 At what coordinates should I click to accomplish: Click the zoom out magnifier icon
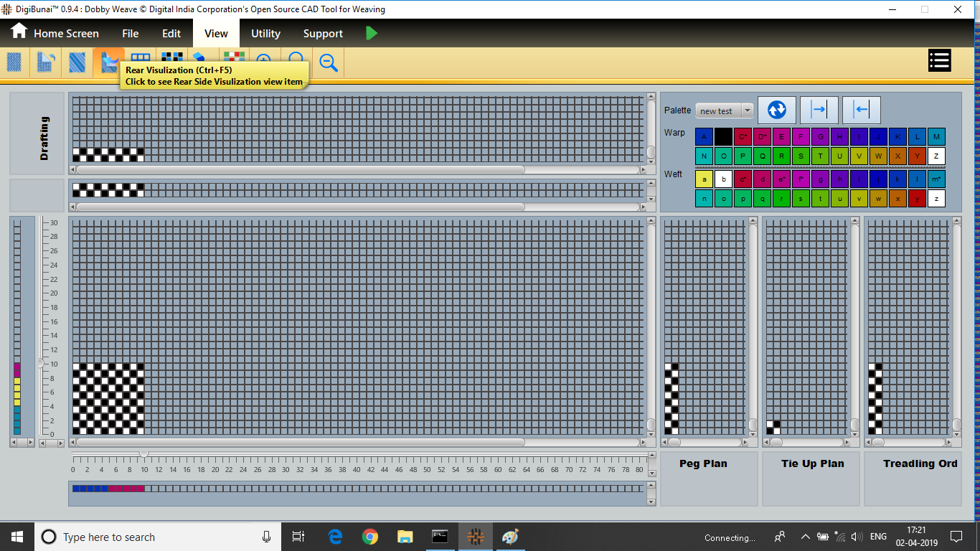pyautogui.click(x=329, y=62)
